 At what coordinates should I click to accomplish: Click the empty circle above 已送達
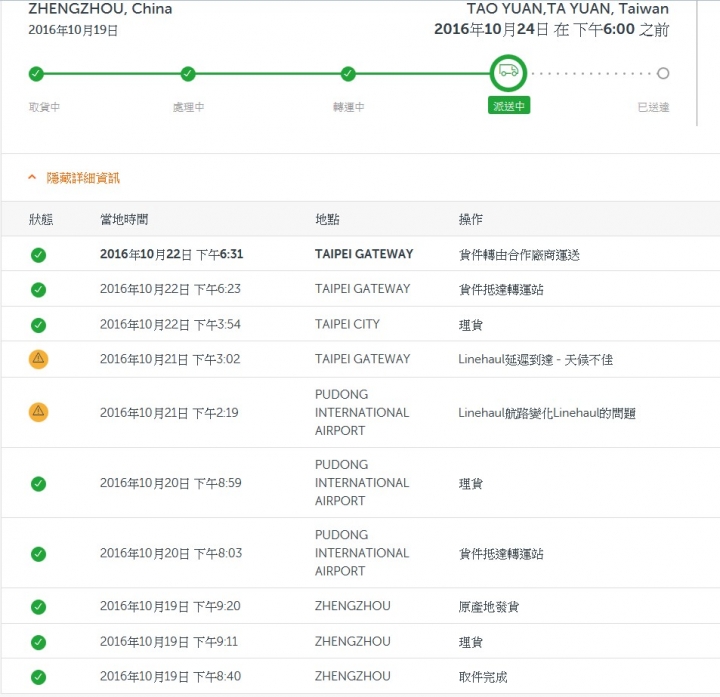663,73
